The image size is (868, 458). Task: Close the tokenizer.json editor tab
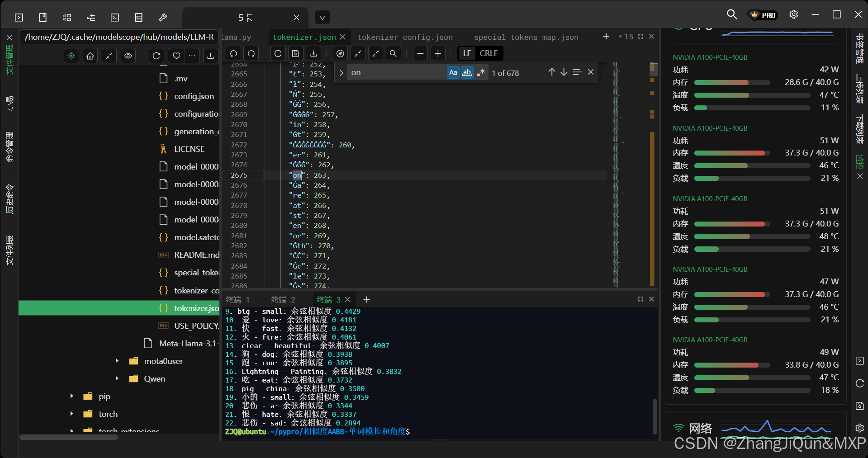click(x=342, y=37)
